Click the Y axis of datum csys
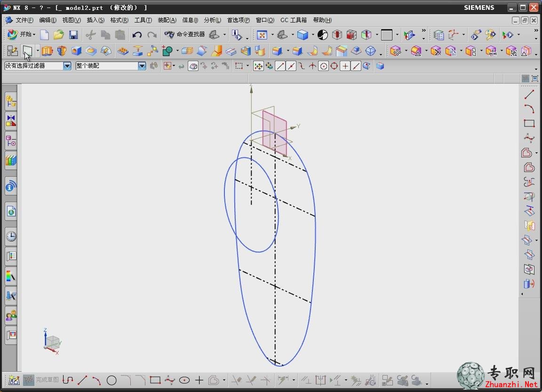The width and height of the screenshot is (542, 392). 292,127
